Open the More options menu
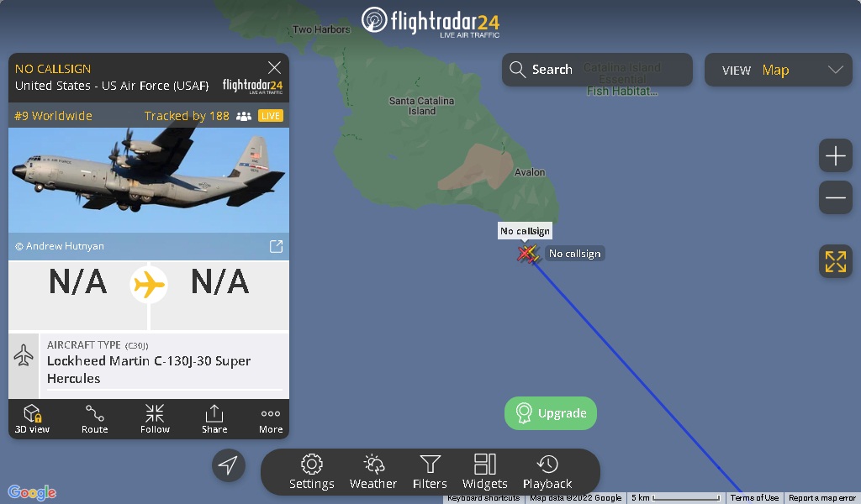Viewport: 861px width, 504px height. [271, 419]
